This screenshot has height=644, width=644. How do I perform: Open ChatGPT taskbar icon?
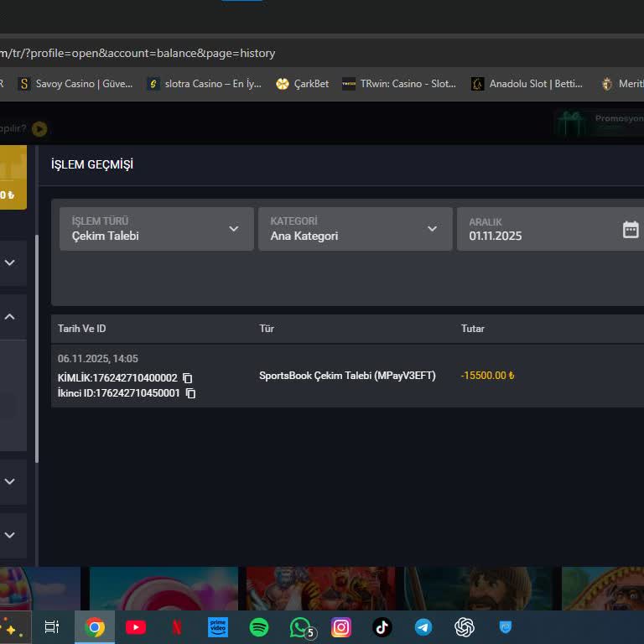(x=465, y=627)
